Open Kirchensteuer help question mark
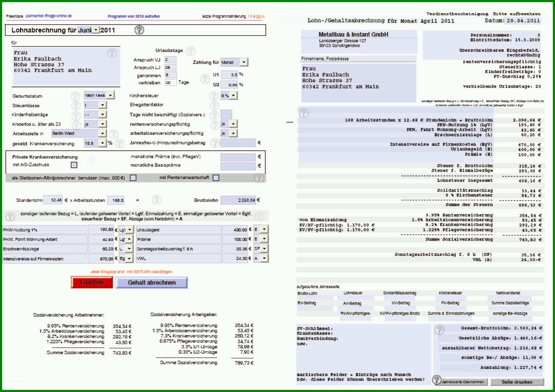 coord(214,96)
